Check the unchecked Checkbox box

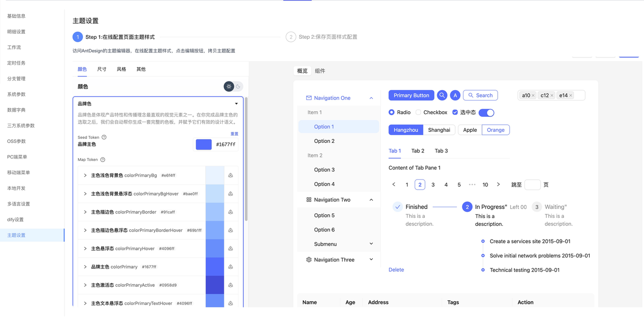[418, 112]
